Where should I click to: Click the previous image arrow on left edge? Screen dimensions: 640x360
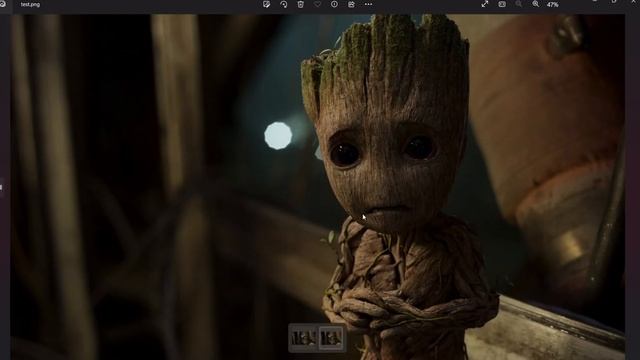pos(1,187)
